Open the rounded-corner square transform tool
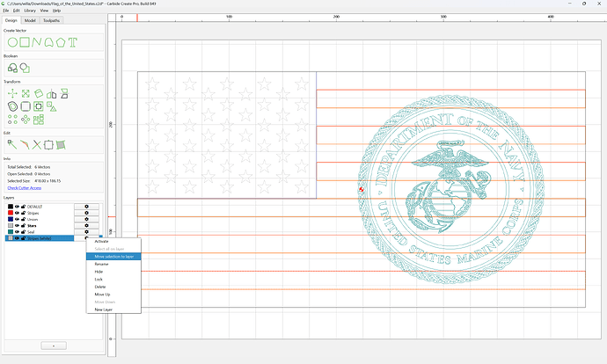This screenshot has height=364, width=607. [x=26, y=106]
